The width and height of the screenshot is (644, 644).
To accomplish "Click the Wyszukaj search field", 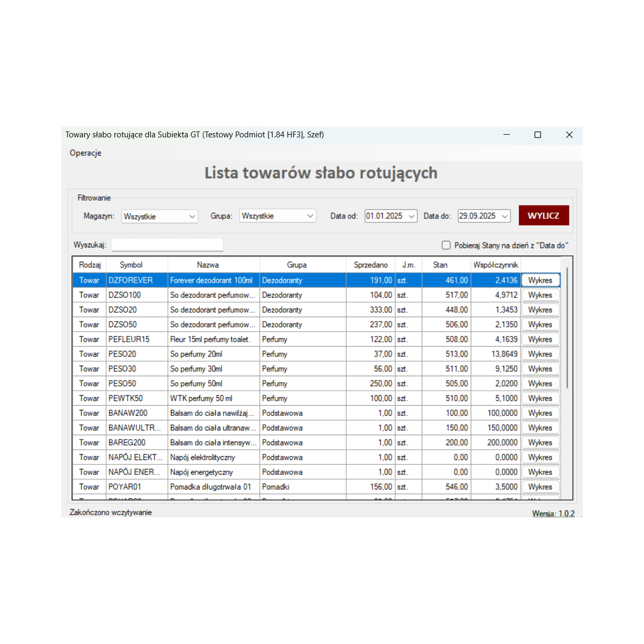I will [x=167, y=245].
